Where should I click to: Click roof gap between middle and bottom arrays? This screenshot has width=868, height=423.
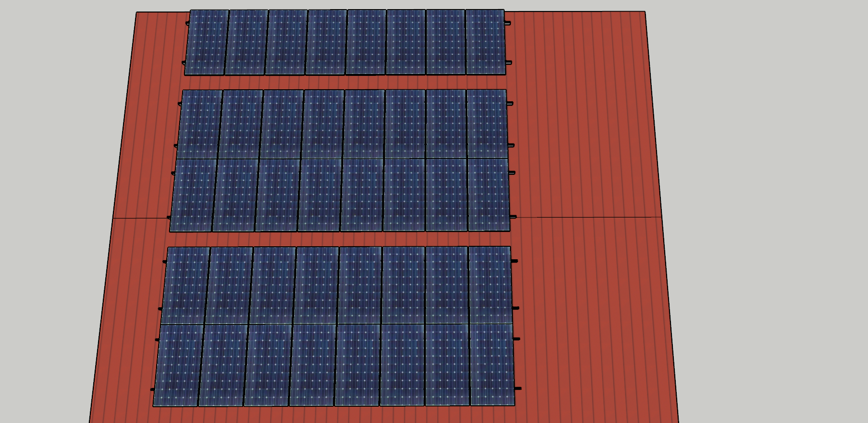click(336, 239)
